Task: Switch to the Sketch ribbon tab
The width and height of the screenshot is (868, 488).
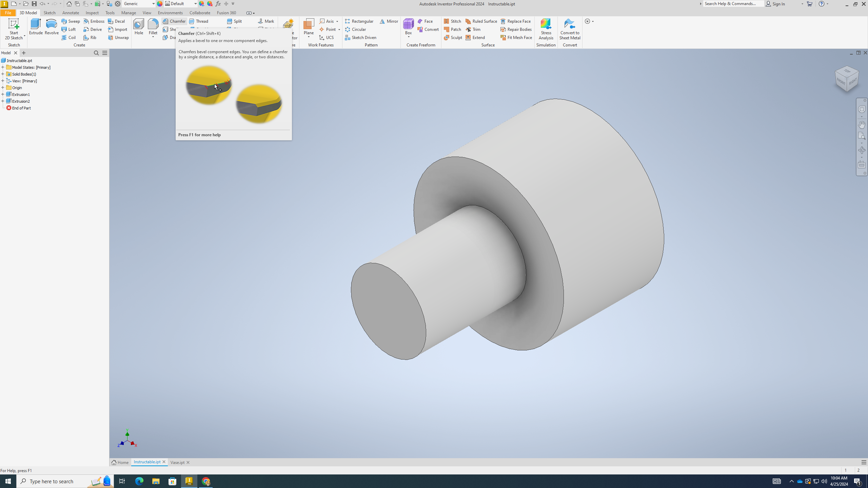Action: (x=50, y=13)
